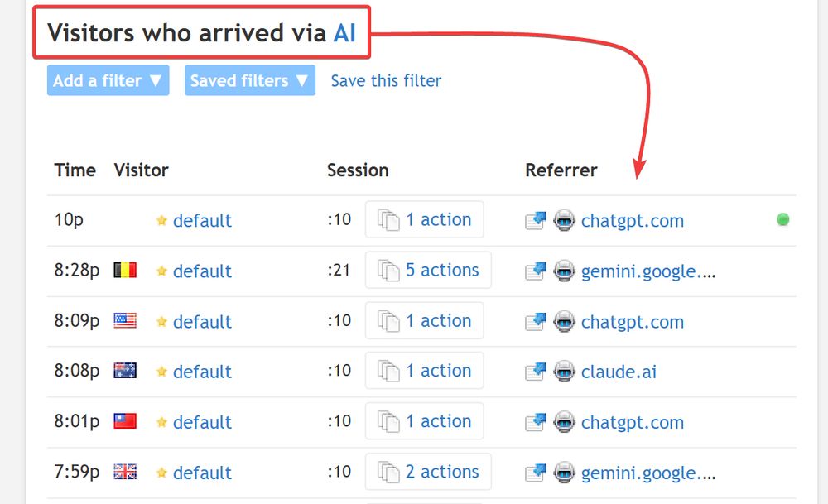Image resolution: width=828 pixels, height=504 pixels.
Task: Click the Australia flag on 8:08p row
Action: click(125, 371)
